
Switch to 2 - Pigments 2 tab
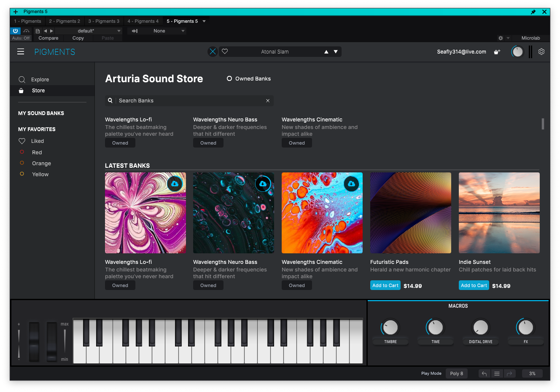[65, 21]
